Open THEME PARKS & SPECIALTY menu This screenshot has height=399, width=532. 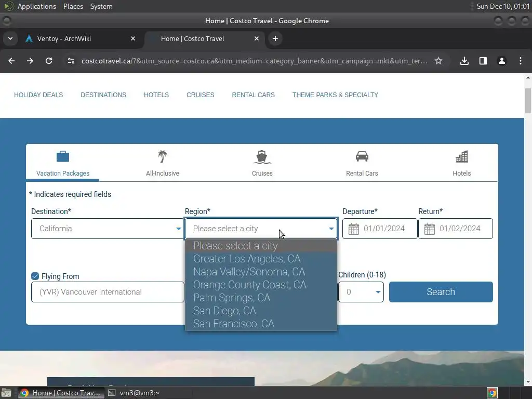pyautogui.click(x=335, y=95)
